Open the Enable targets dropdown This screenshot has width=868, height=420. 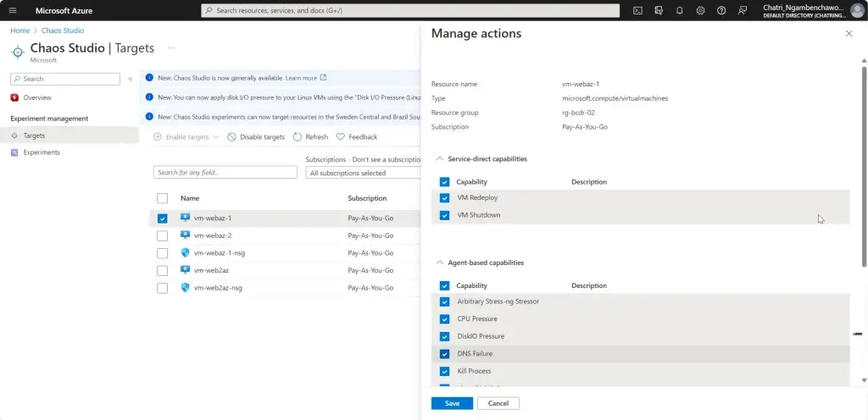click(x=186, y=137)
